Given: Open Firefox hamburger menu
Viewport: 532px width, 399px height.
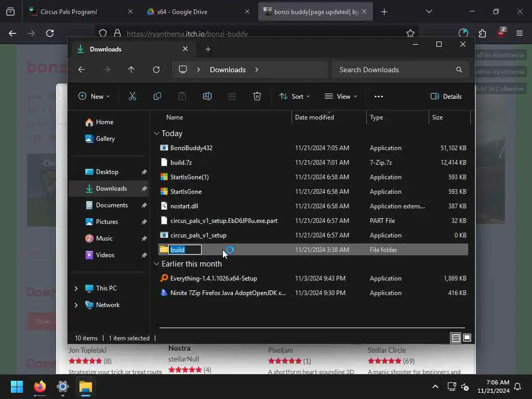Looking at the screenshot, I should [x=519, y=33].
